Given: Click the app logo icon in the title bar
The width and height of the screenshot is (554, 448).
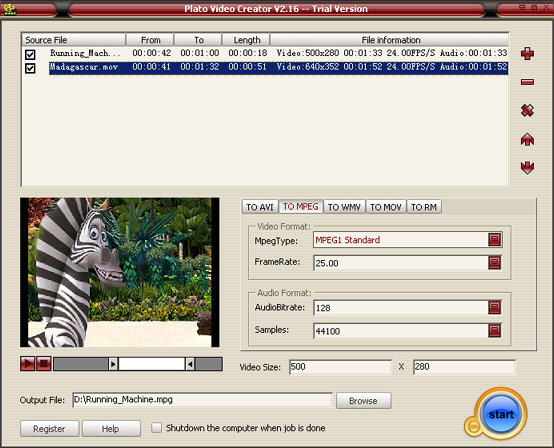Looking at the screenshot, I should [10, 9].
